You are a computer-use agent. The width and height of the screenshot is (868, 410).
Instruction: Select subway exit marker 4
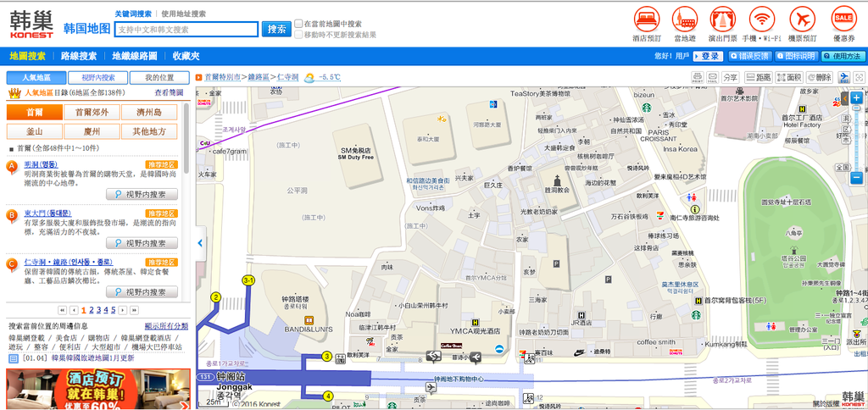click(328, 396)
